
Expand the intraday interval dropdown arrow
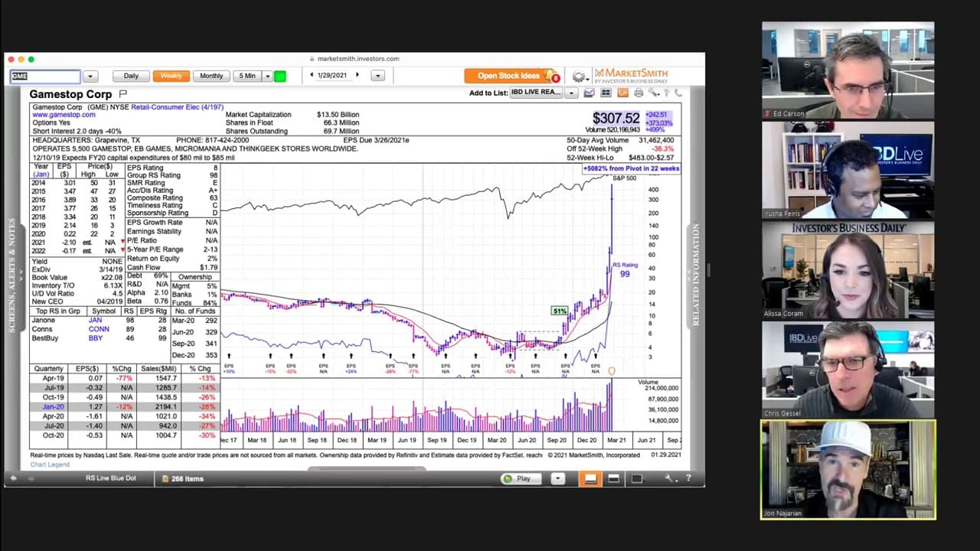coord(267,76)
